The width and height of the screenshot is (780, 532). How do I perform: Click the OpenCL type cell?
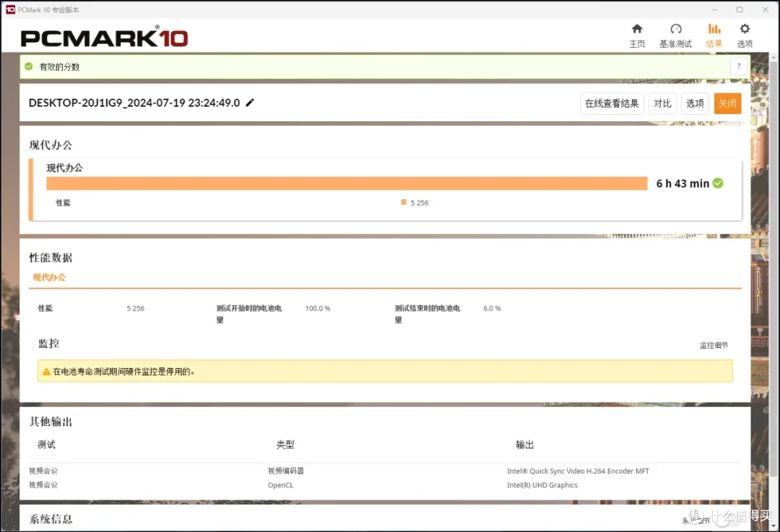(x=280, y=485)
